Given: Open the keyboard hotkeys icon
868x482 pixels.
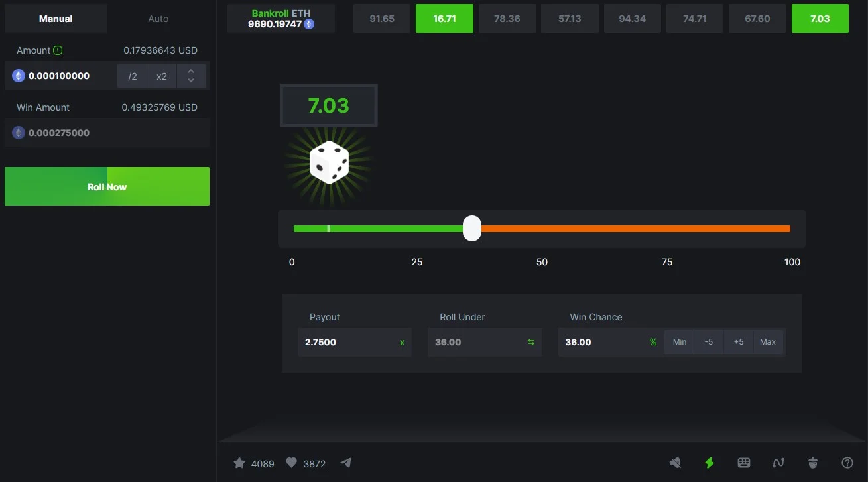Looking at the screenshot, I should coord(744,463).
